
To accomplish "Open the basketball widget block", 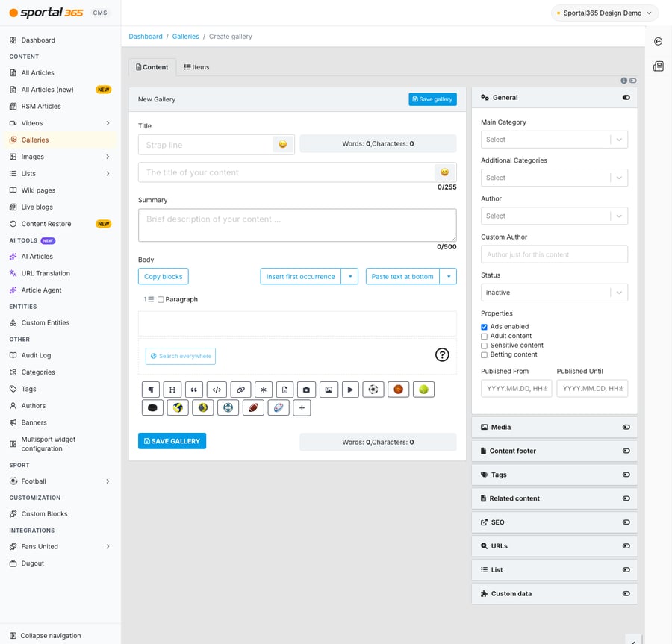I will click(x=399, y=390).
